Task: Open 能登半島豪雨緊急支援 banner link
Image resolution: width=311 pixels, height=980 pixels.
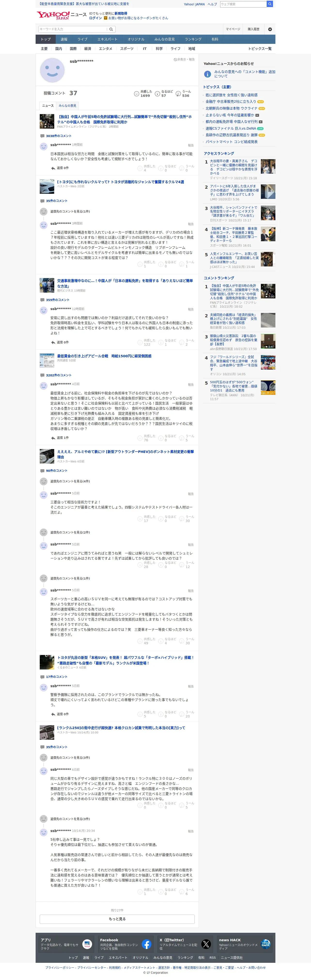Action: pyautogui.click(x=83, y=4)
